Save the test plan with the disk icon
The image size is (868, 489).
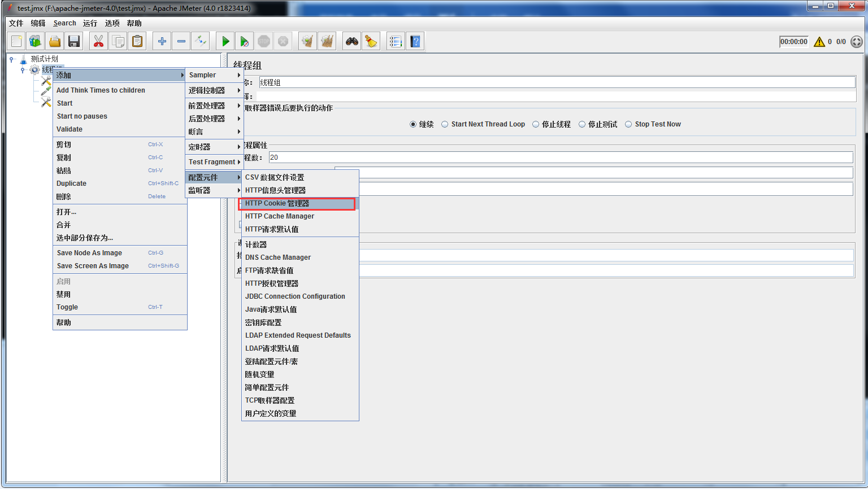74,41
